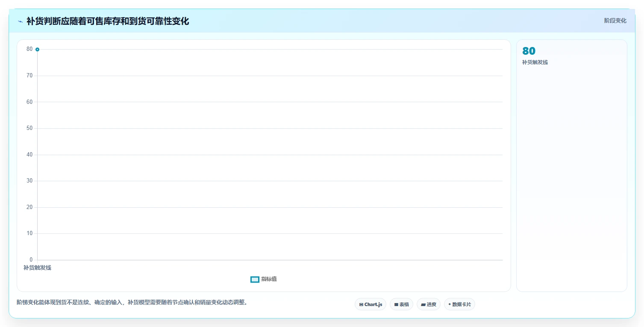644x327 pixels.
Task: Click the y-axis tick label 50
Action: pyautogui.click(x=29, y=128)
